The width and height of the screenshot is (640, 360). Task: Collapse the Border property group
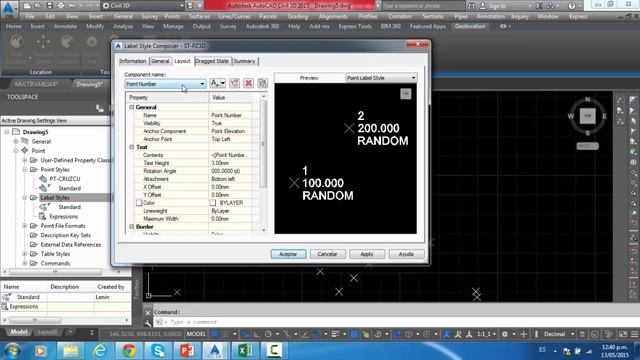tap(131, 227)
